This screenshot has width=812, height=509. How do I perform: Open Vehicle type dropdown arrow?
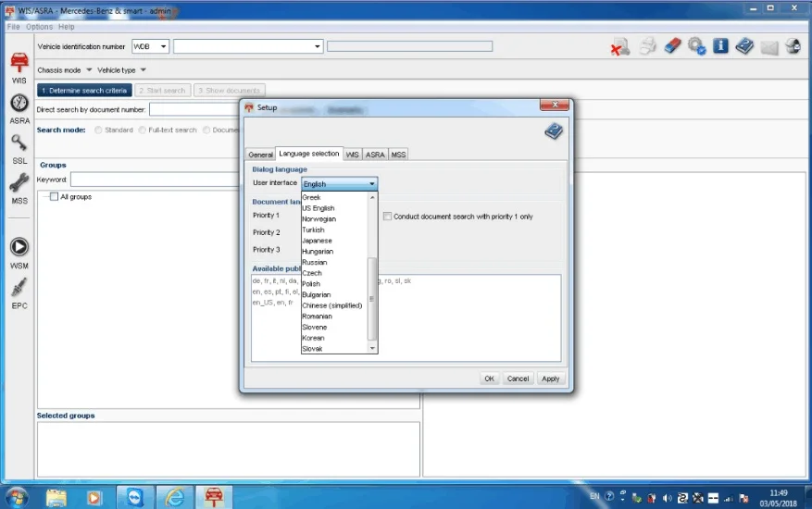click(x=144, y=70)
